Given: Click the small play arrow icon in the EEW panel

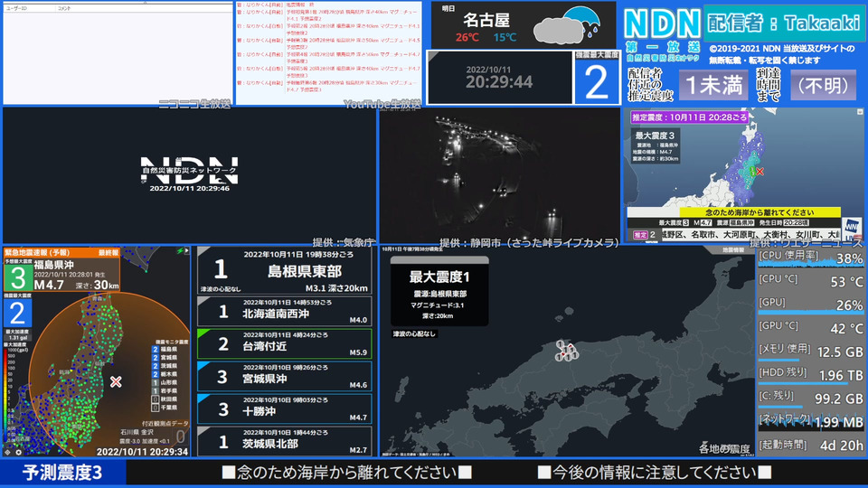Looking at the screenshot, I should point(186,250).
